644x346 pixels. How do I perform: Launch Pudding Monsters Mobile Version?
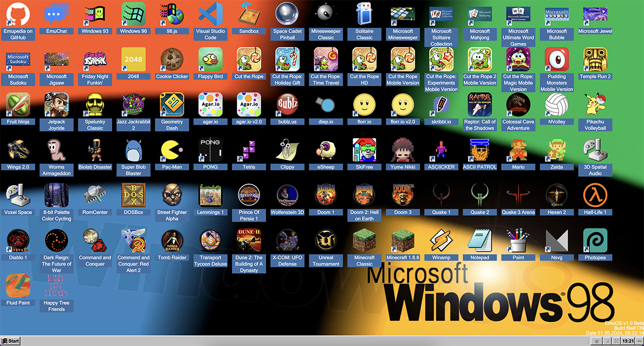(x=557, y=59)
